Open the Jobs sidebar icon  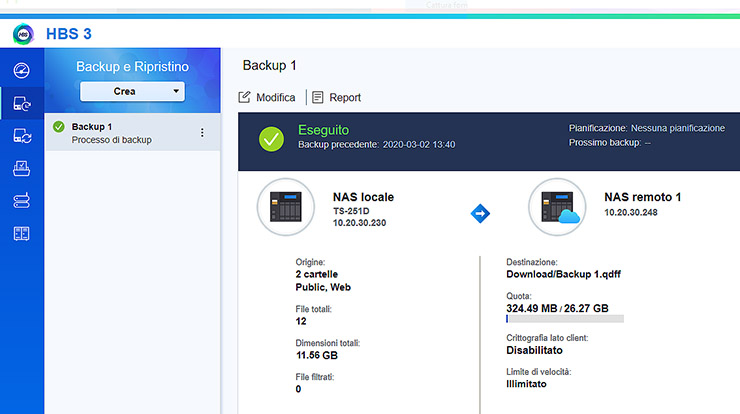pos(22,169)
